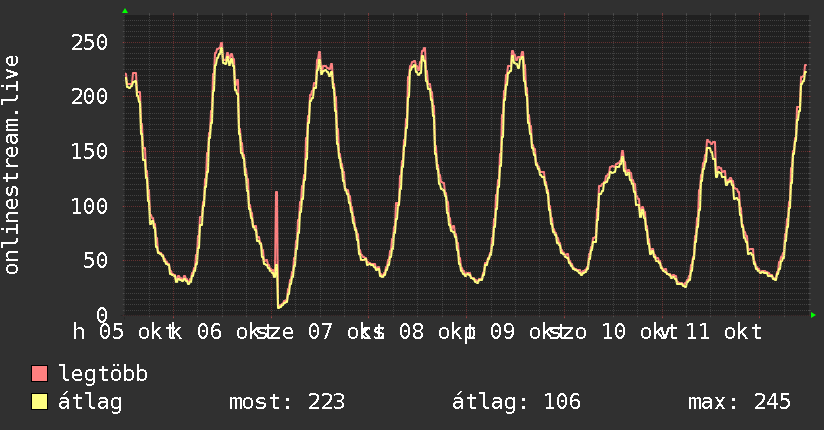Click the yellow átlag legend swatch

(x=39, y=402)
